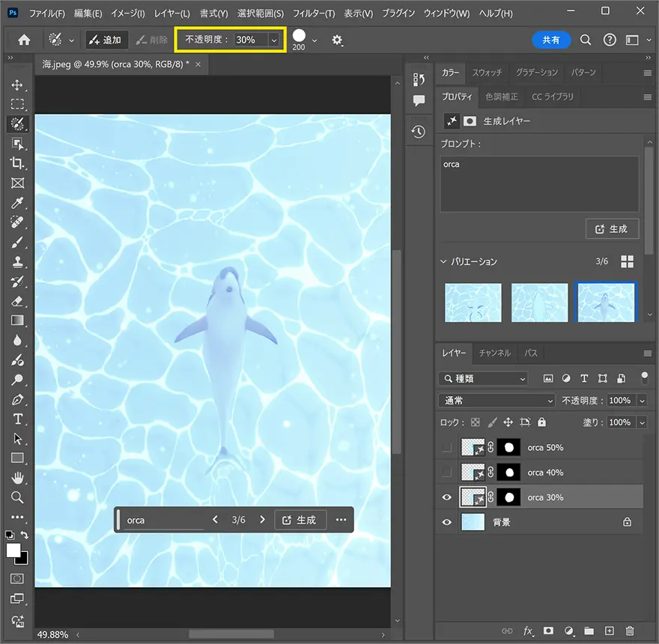Select the Object Selection tool

[17, 144]
